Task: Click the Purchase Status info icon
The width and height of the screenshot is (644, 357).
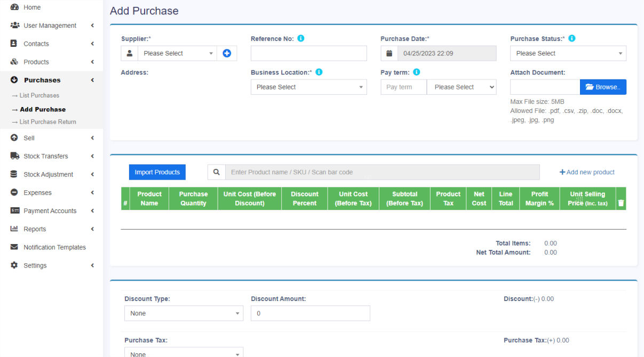Action: (571, 39)
